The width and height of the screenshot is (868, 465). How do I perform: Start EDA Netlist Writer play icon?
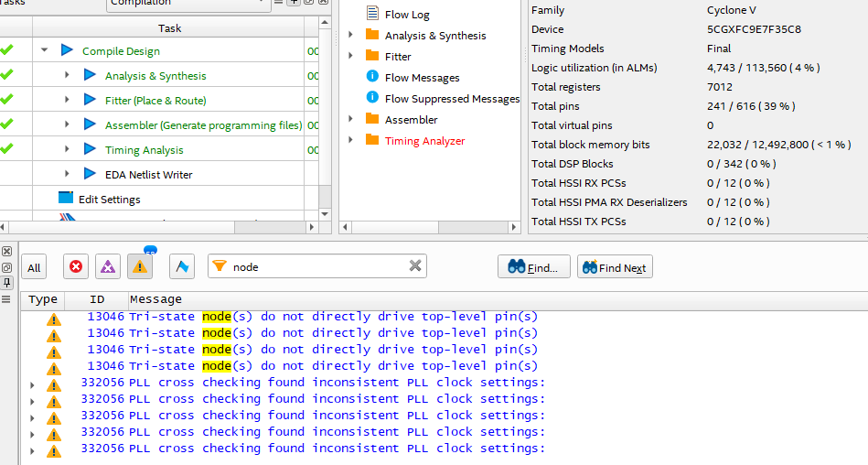coord(90,174)
